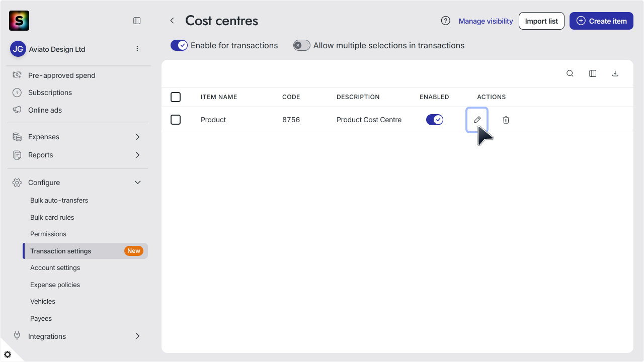
Task: Delete the Product cost centre
Action: (506, 120)
